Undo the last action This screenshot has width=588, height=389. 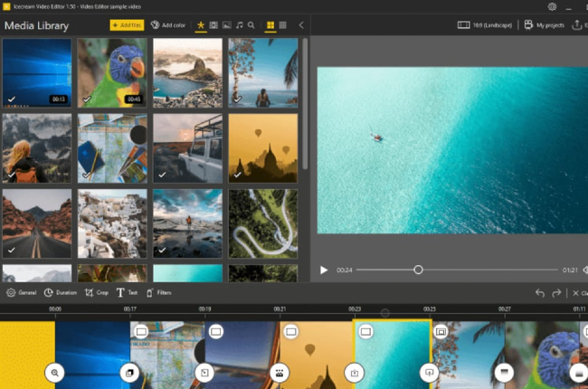click(540, 293)
